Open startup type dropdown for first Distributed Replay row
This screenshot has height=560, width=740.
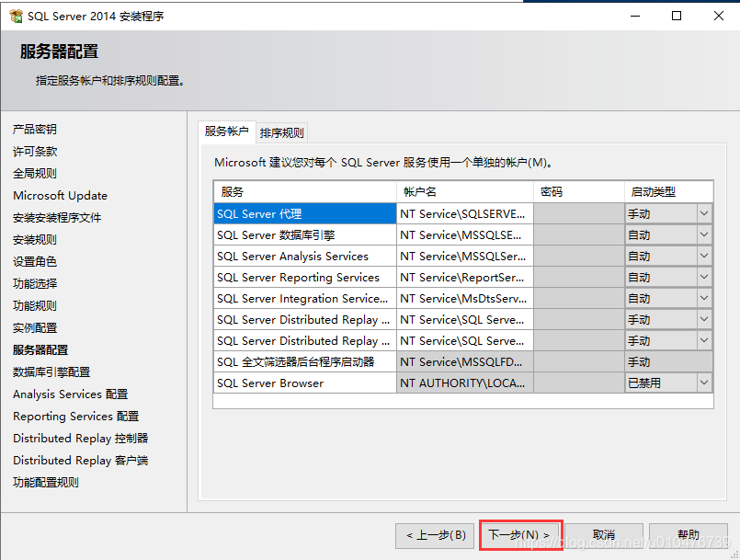[x=704, y=320]
